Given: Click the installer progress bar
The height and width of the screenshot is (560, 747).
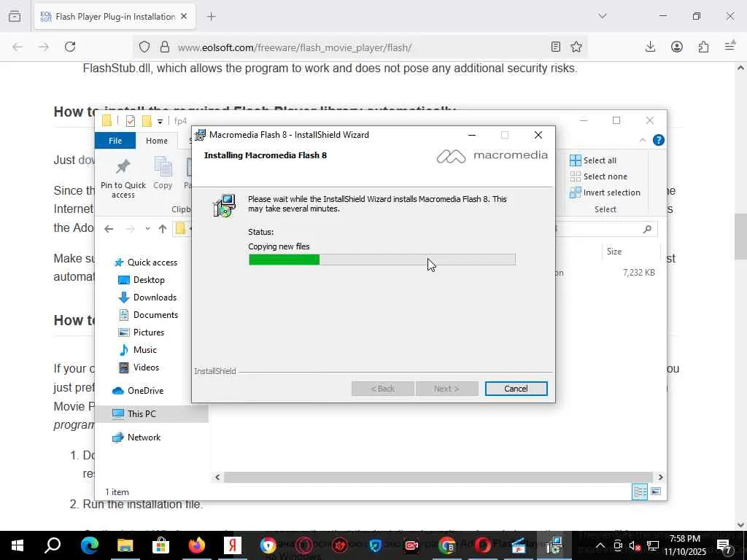Looking at the screenshot, I should (382, 260).
